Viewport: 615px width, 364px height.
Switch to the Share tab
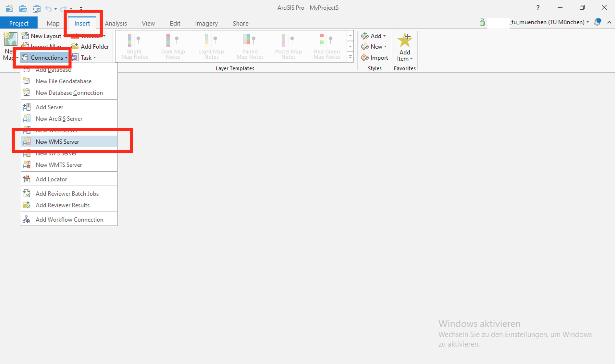click(241, 23)
